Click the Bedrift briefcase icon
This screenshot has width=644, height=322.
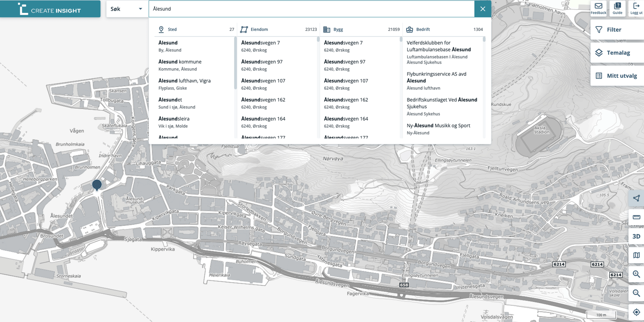tap(410, 30)
